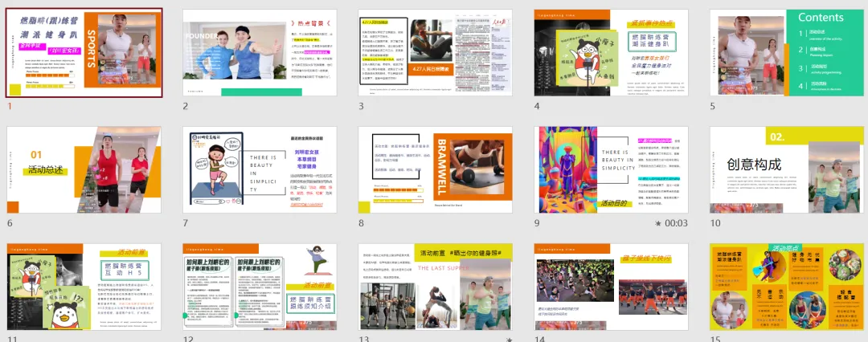The image size is (868, 342).
Task: Click slide number 7 label
Action: 186,223
